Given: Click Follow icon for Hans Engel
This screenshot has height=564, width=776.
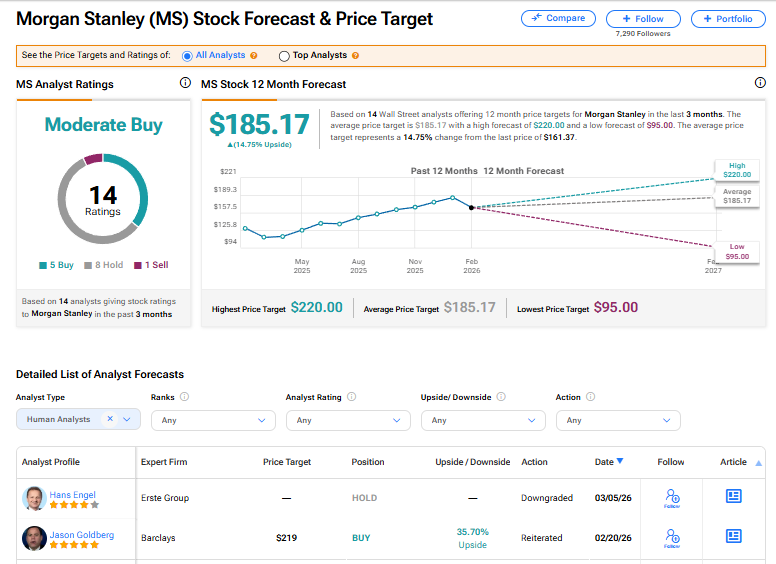Looking at the screenshot, I should (x=672, y=497).
